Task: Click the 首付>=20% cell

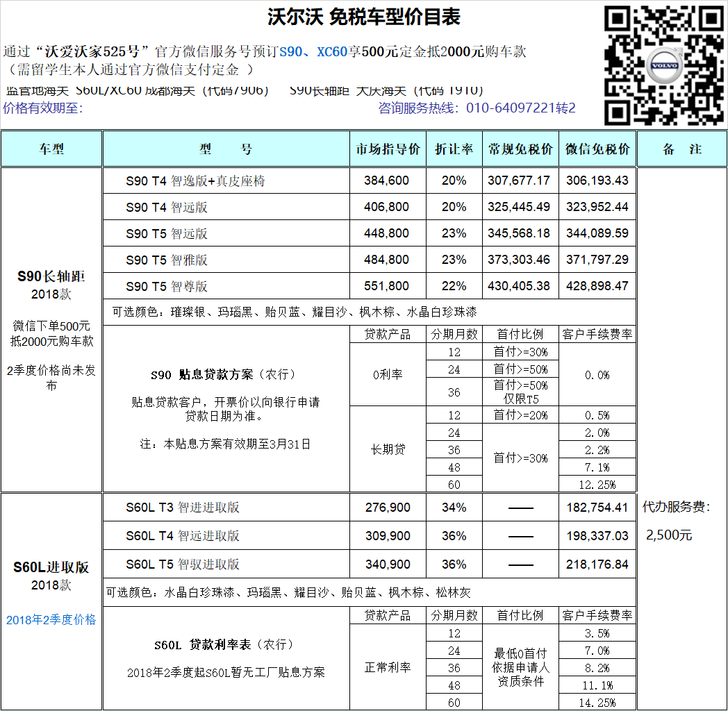Action: click(520, 415)
